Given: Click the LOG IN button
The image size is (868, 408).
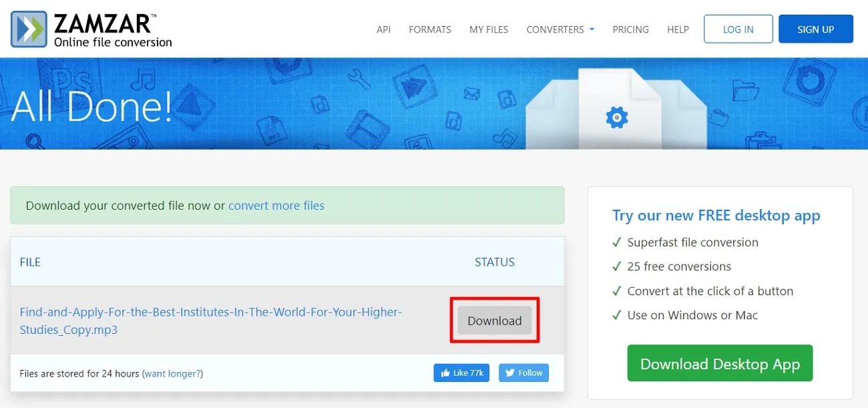Looking at the screenshot, I should (738, 29).
